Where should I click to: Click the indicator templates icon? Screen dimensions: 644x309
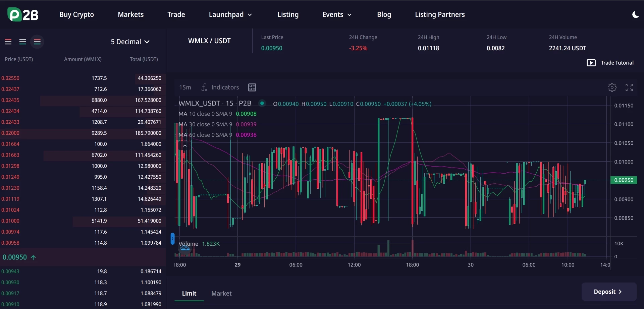(252, 87)
